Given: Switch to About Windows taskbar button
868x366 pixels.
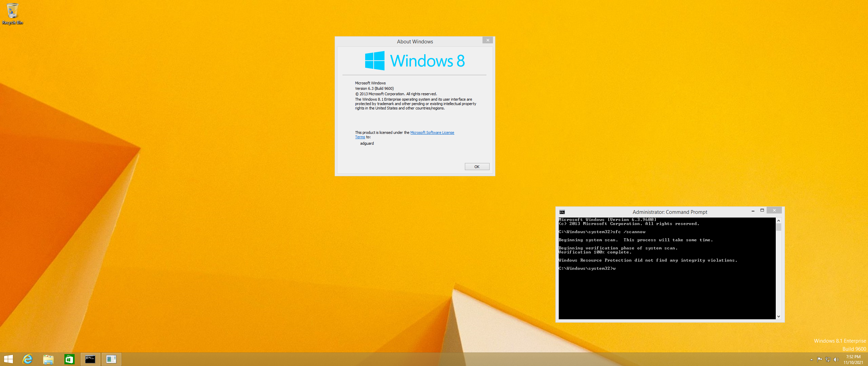Looking at the screenshot, I should pos(111,359).
